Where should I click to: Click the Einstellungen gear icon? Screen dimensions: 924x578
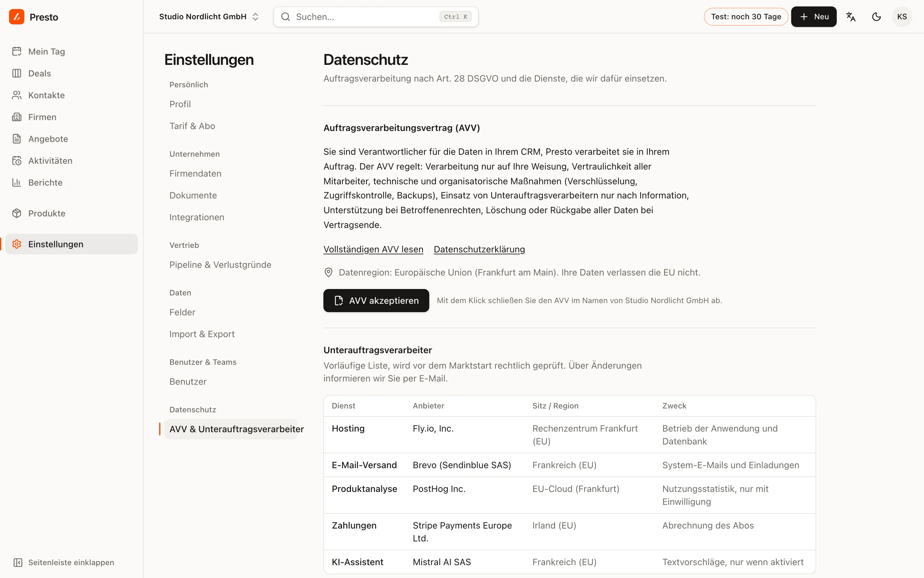[16, 244]
